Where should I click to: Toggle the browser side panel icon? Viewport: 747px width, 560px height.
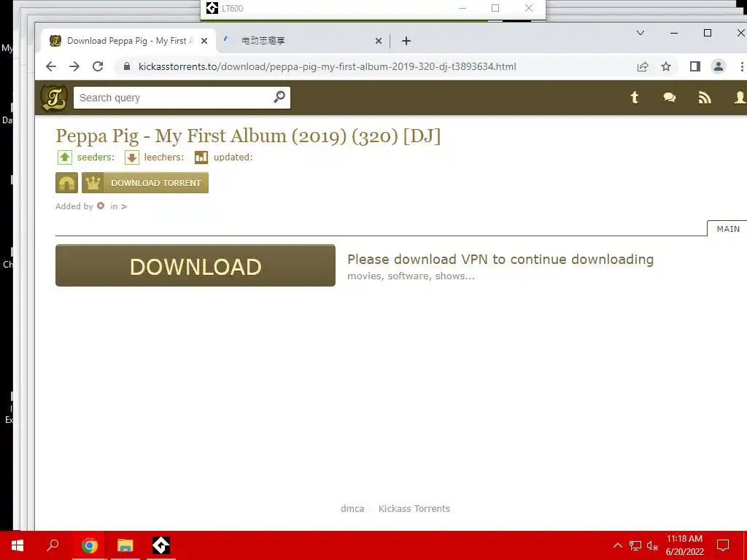click(695, 66)
